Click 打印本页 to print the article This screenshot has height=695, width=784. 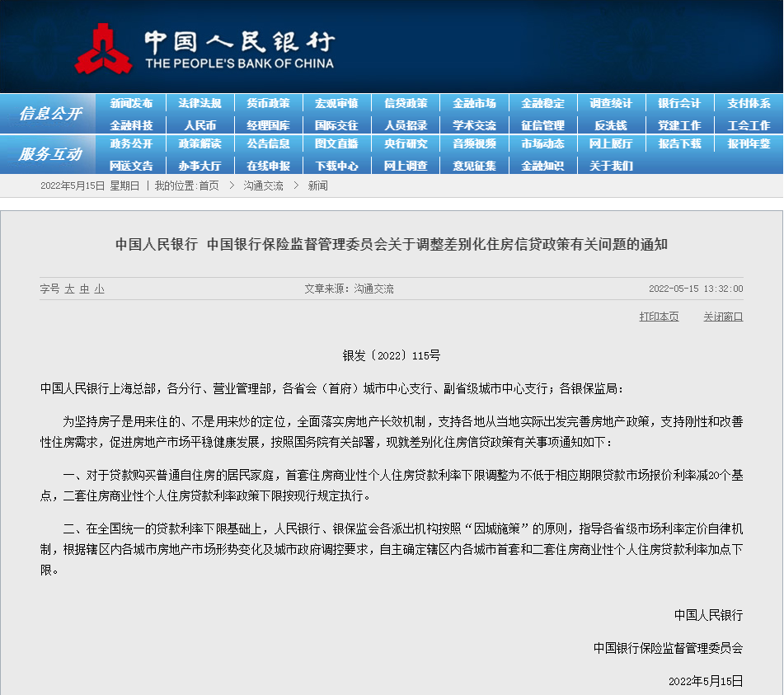point(658,316)
